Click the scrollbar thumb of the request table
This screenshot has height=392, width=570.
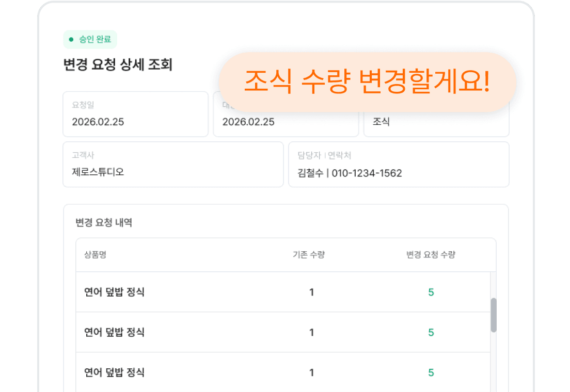point(493,315)
